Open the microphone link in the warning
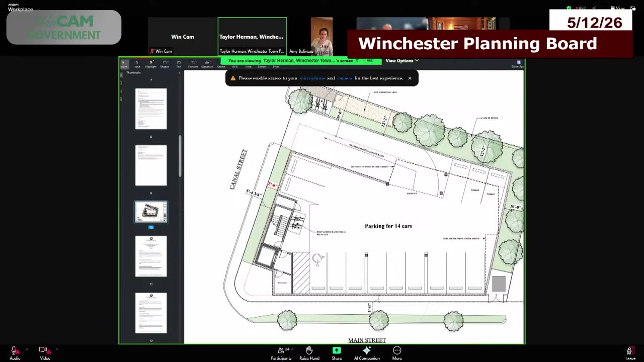 pos(312,78)
